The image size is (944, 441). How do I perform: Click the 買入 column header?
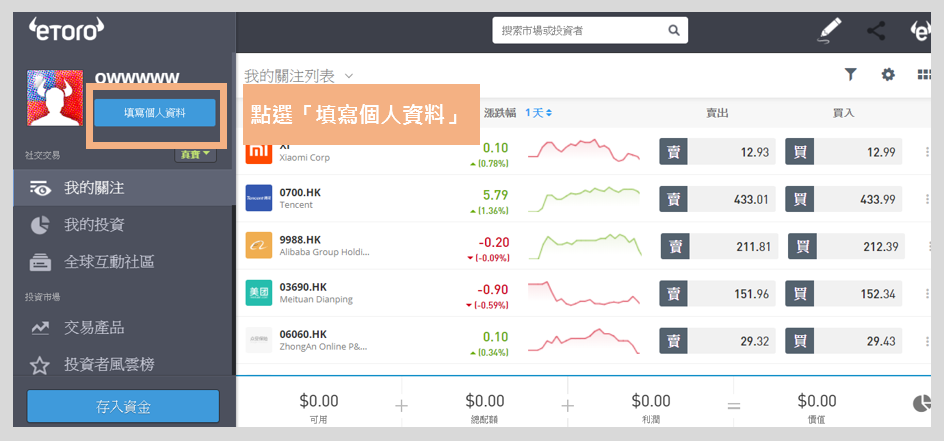pyautogui.click(x=843, y=113)
